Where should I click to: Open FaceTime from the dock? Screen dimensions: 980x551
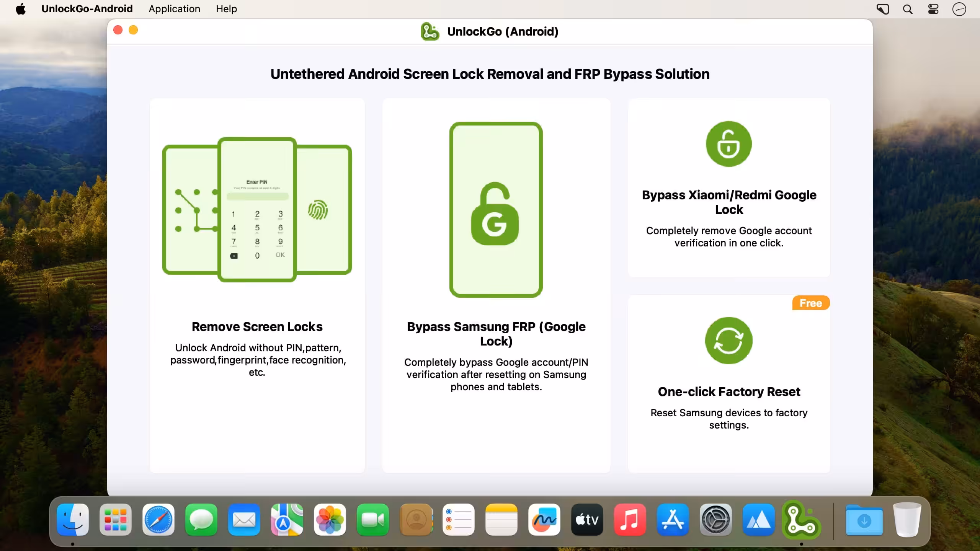pyautogui.click(x=373, y=520)
